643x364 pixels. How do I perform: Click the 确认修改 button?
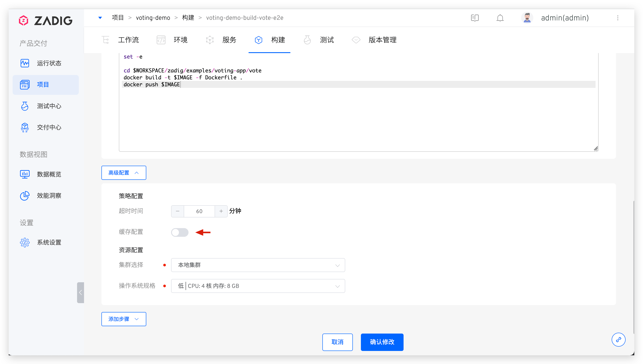pos(382,342)
